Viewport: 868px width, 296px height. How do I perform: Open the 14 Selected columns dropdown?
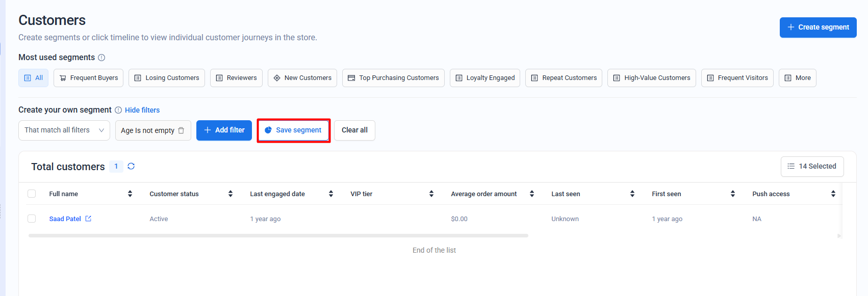(812, 167)
